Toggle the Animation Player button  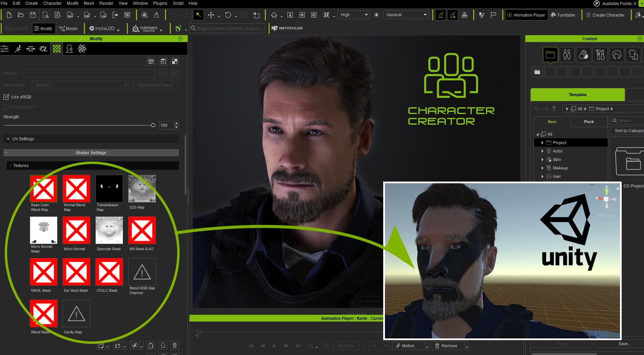coord(526,15)
